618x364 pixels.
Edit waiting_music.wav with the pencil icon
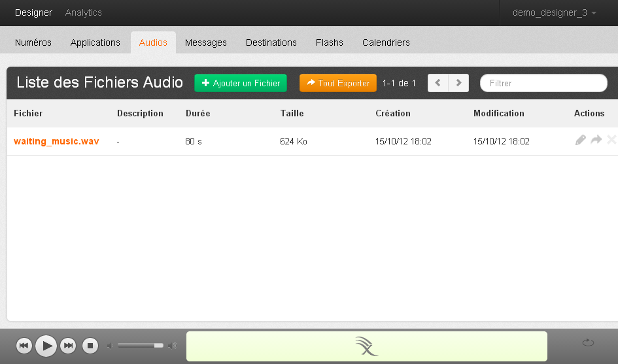point(580,140)
